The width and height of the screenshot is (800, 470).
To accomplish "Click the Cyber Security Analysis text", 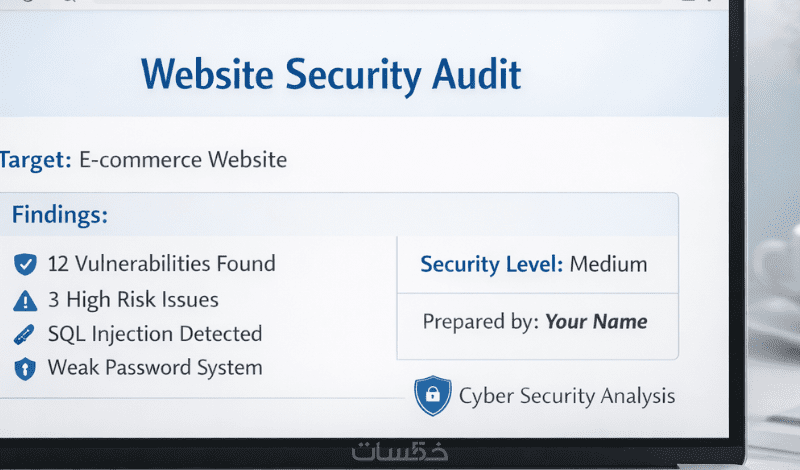I will [x=567, y=396].
